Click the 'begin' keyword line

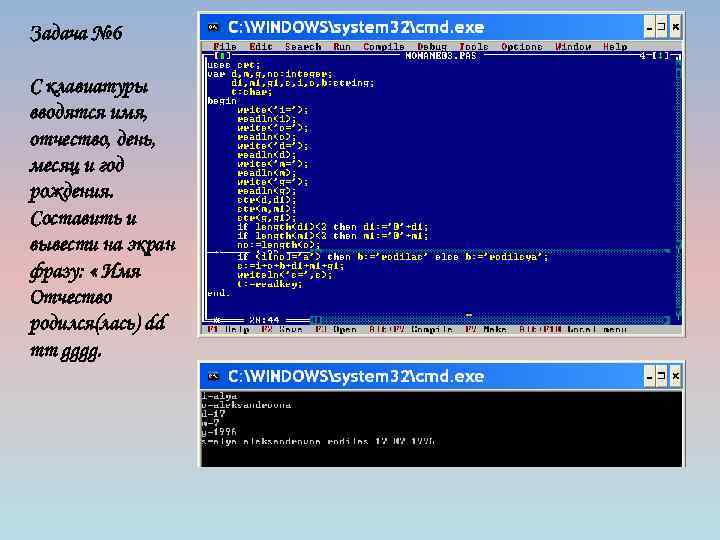(222, 101)
